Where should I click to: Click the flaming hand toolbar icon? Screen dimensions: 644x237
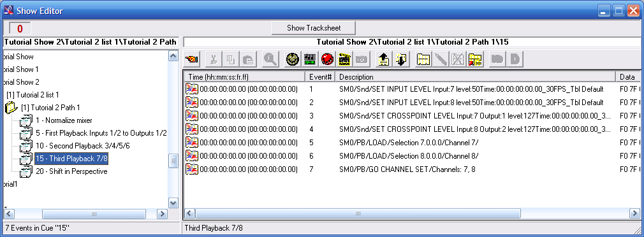coord(191,59)
